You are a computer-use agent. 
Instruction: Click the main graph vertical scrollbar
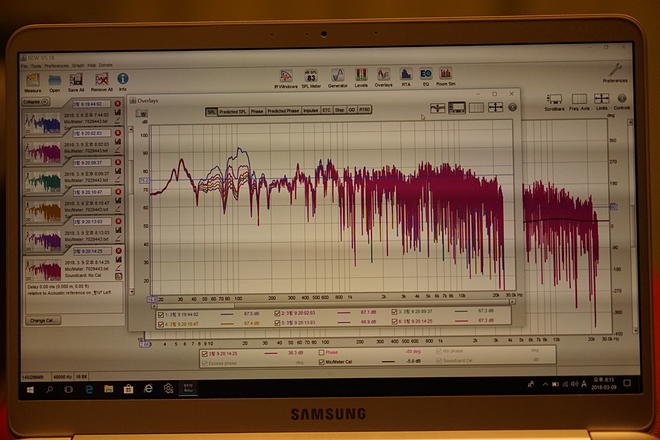(631, 227)
